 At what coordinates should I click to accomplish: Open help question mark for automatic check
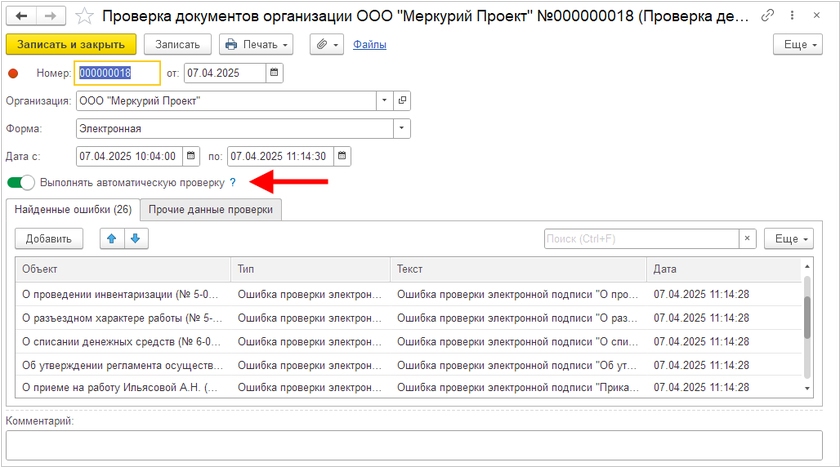coord(232,183)
